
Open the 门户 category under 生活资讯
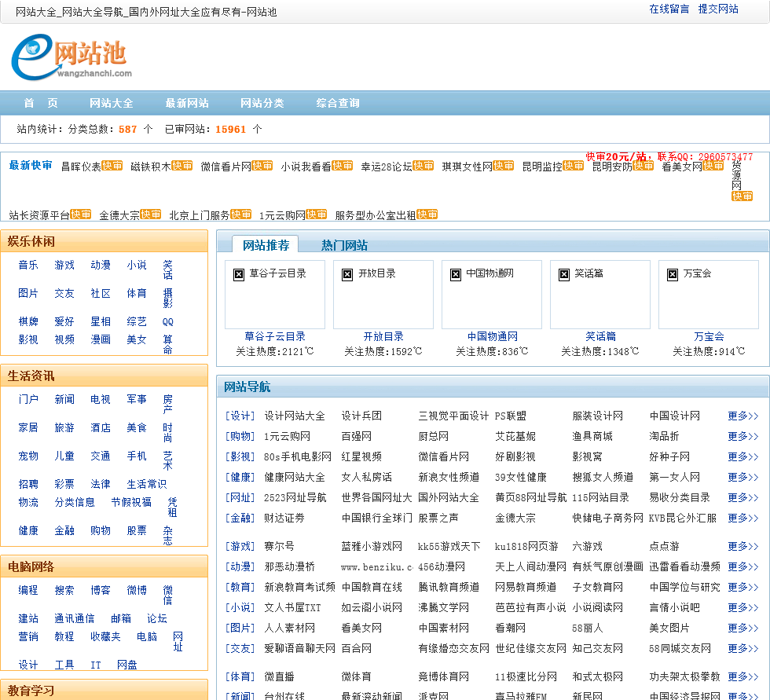tap(28, 400)
